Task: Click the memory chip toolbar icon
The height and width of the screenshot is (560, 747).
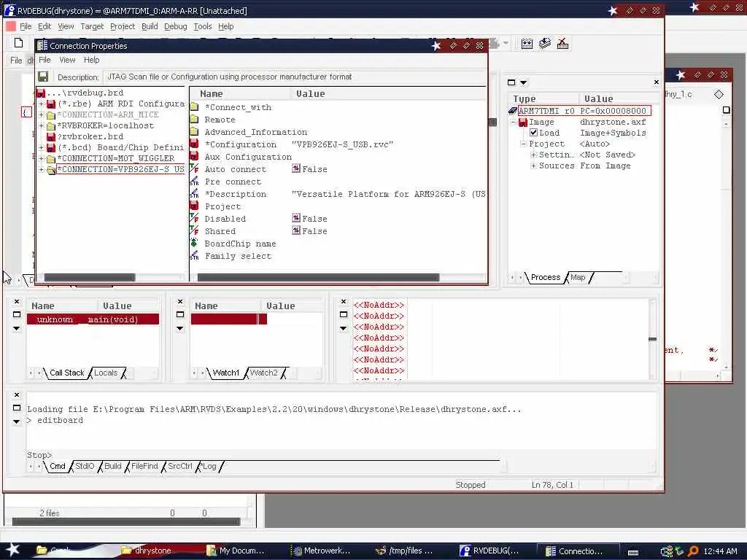Action: pos(527,44)
